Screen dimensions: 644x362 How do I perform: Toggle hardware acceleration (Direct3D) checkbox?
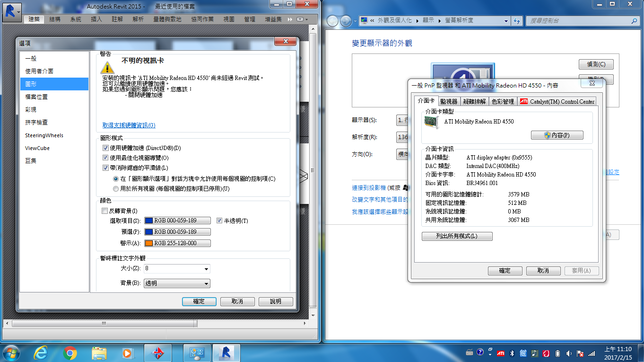(105, 148)
